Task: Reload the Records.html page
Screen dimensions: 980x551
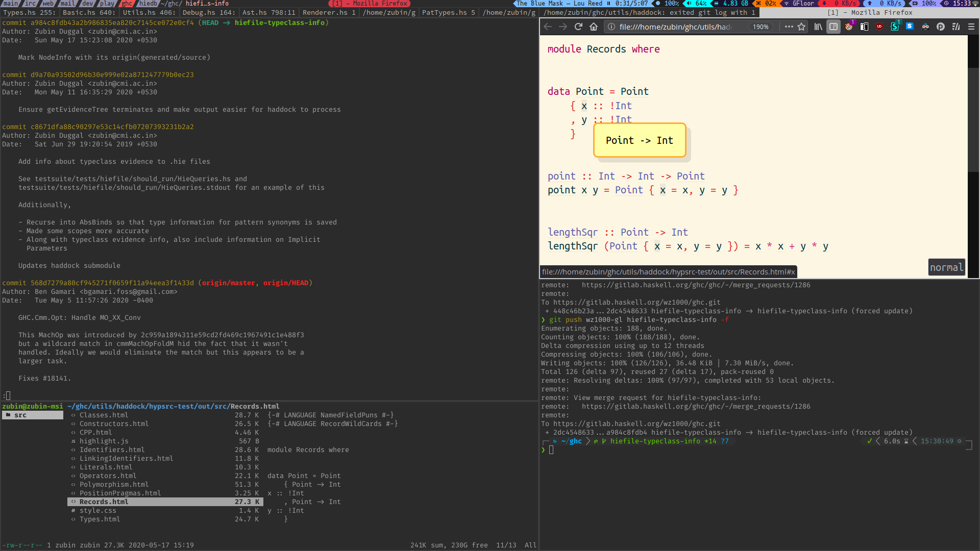Action: click(x=578, y=27)
